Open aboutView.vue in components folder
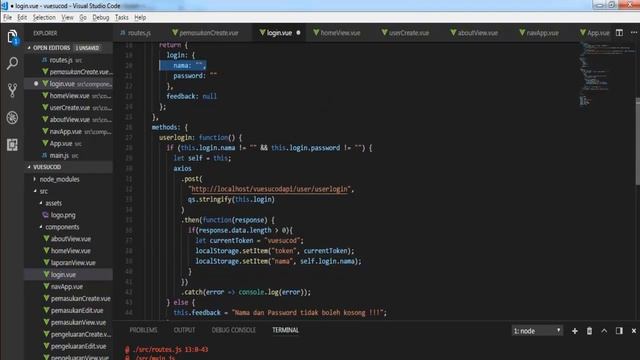 tap(71, 239)
